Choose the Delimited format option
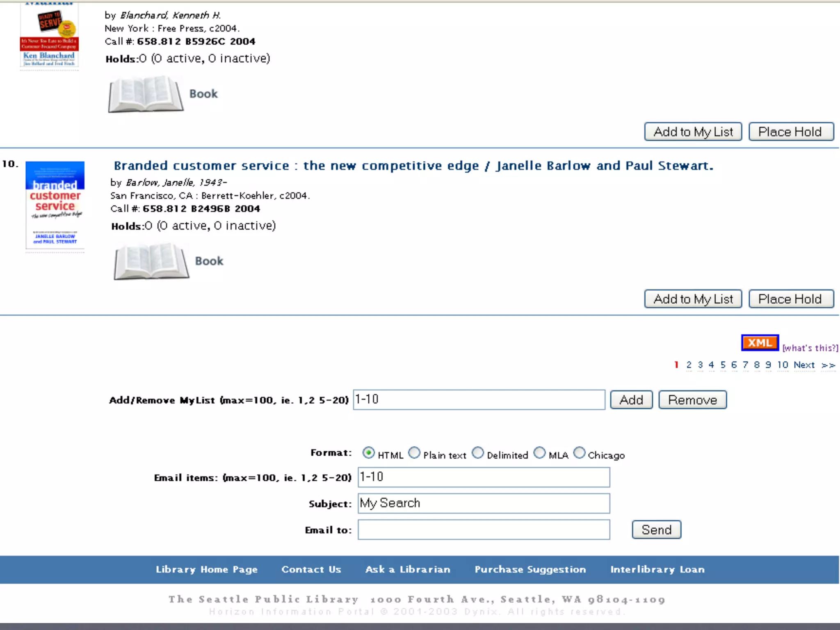This screenshot has height=630, width=840. click(478, 453)
